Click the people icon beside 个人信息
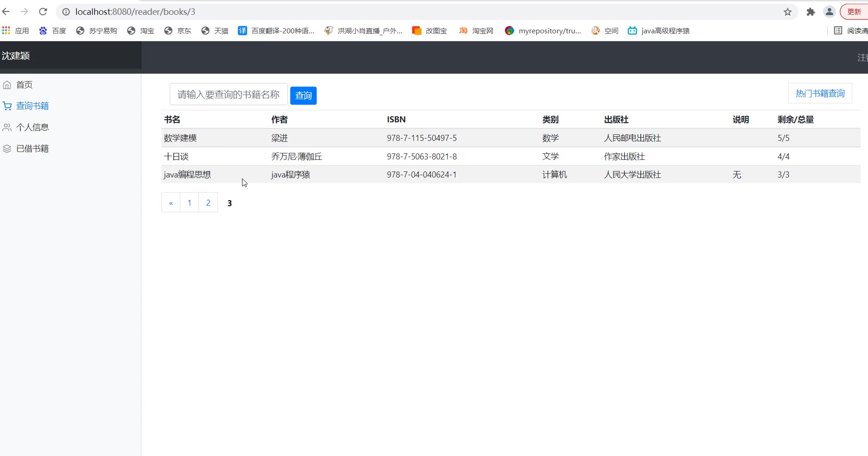 point(7,127)
